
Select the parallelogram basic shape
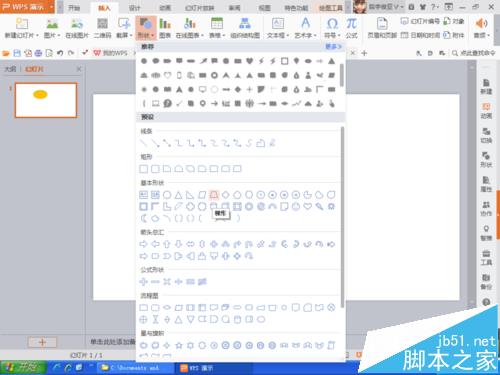pos(202,195)
